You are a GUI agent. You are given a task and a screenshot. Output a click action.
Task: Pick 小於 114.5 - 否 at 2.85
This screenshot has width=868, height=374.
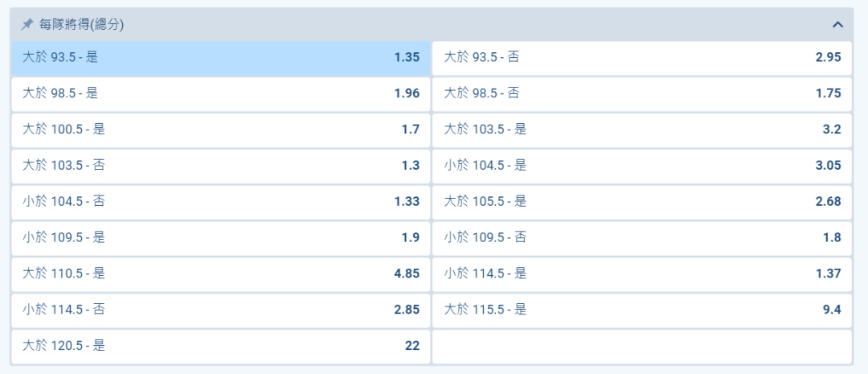tap(220, 310)
